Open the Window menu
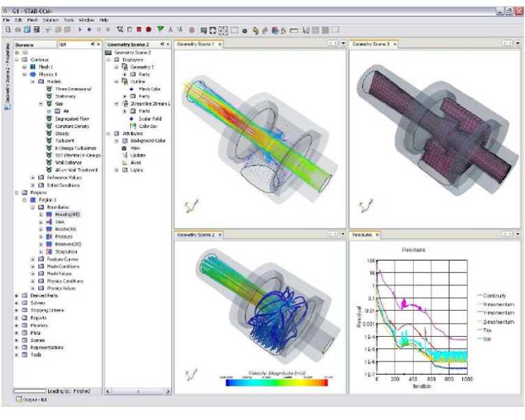This screenshot has height=420, width=525. [x=87, y=20]
